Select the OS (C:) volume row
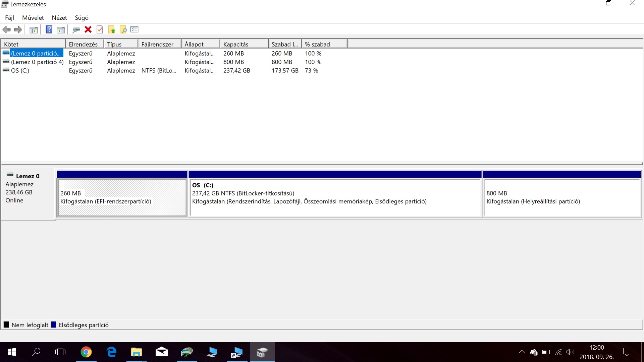Screen dimensions: 644x362 (x=20, y=71)
